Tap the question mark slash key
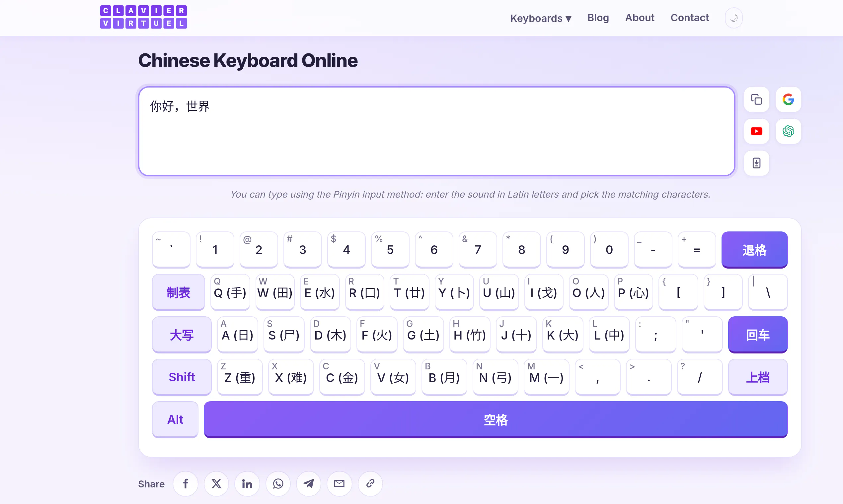 click(x=700, y=377)
